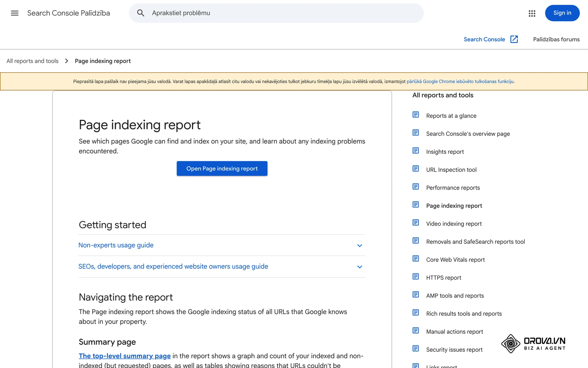The width and height of the screenshot is (588, 368).
Task: Open Removals and SafeSearch reports tool
Action: tap(476, 242)
